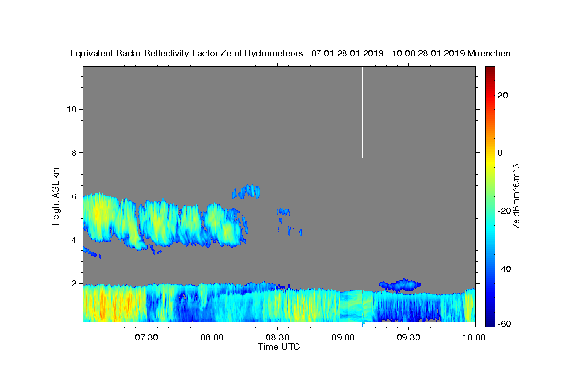Click the colorbar label '0'
588x392 pixels.
pyautogui.click(x=500, y=153)
